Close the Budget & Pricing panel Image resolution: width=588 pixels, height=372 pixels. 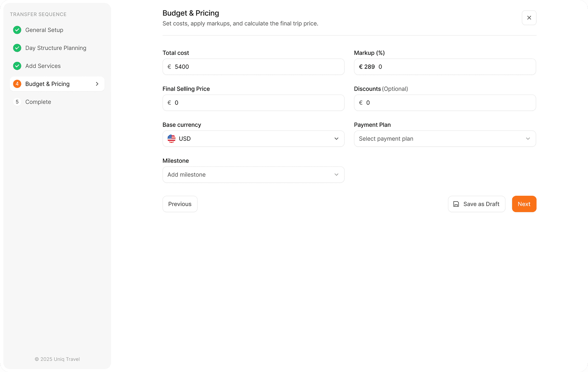529,18
